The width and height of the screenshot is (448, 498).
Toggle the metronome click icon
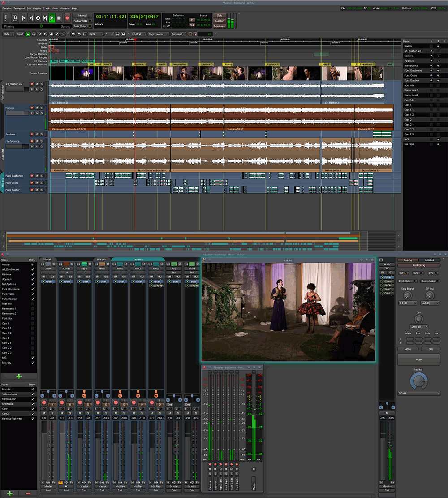coord(15,18)
